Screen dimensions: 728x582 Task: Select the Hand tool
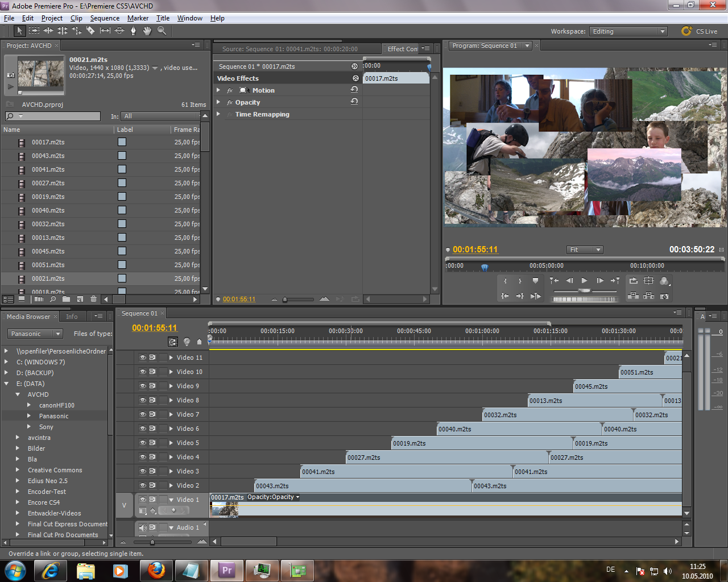(147, 31)
